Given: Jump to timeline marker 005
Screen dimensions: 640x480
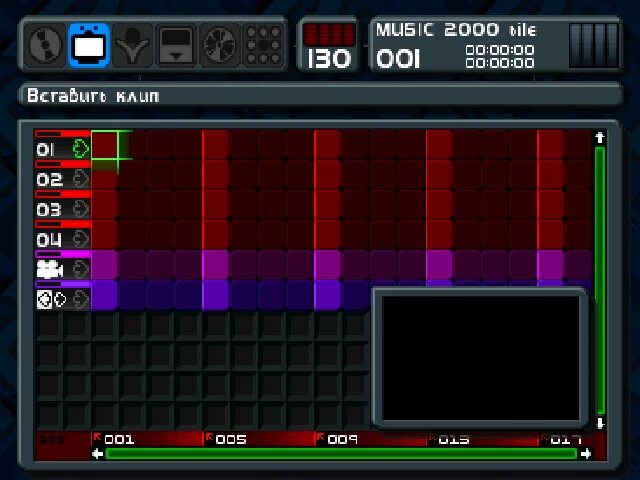Looking at the screenshot, I should 231,440.
